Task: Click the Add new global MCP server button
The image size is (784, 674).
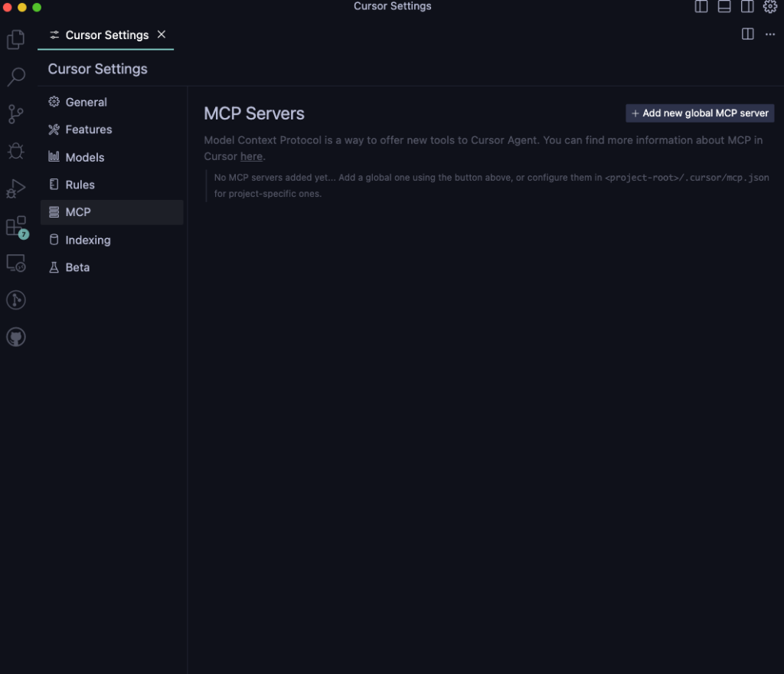Action: coord(699,113)
